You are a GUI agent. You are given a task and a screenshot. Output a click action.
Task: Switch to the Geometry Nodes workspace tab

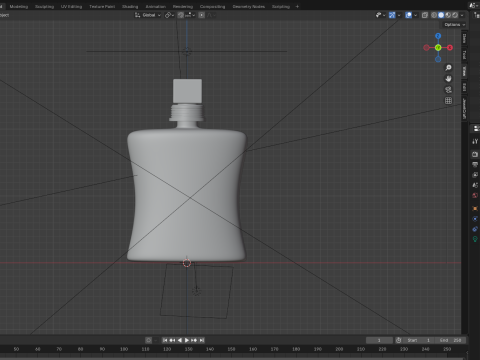tap(249, 6)
